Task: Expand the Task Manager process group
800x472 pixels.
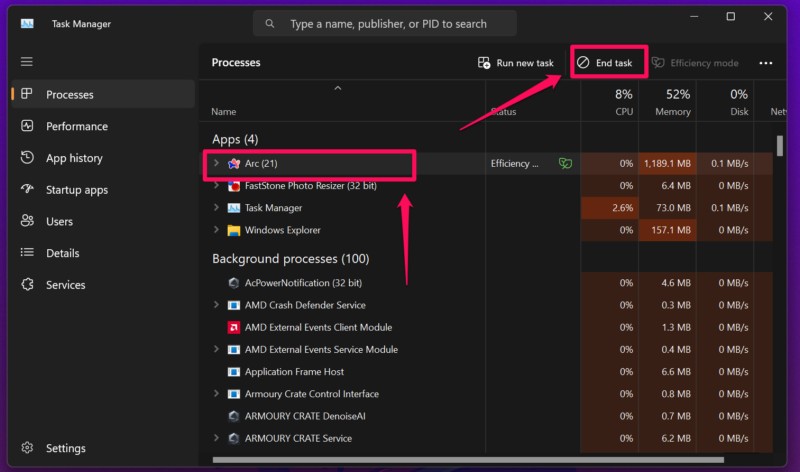Action: coord(216,208)
